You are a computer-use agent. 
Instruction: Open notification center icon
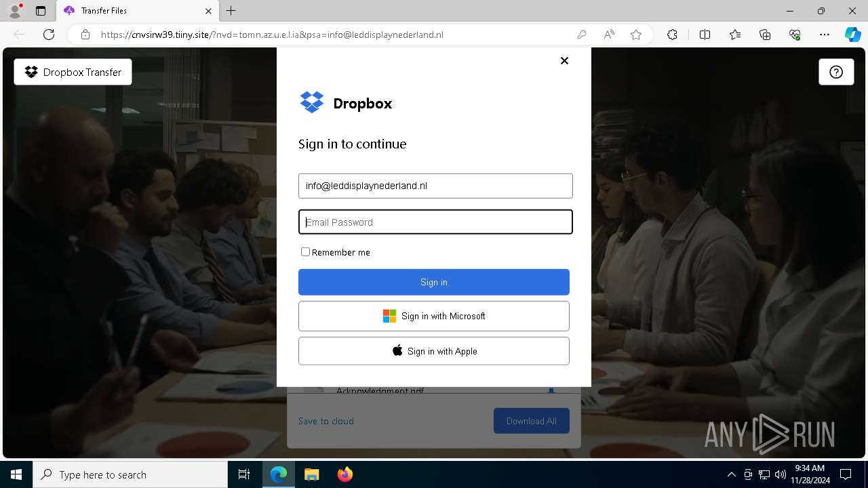click(x=846, y=474)
